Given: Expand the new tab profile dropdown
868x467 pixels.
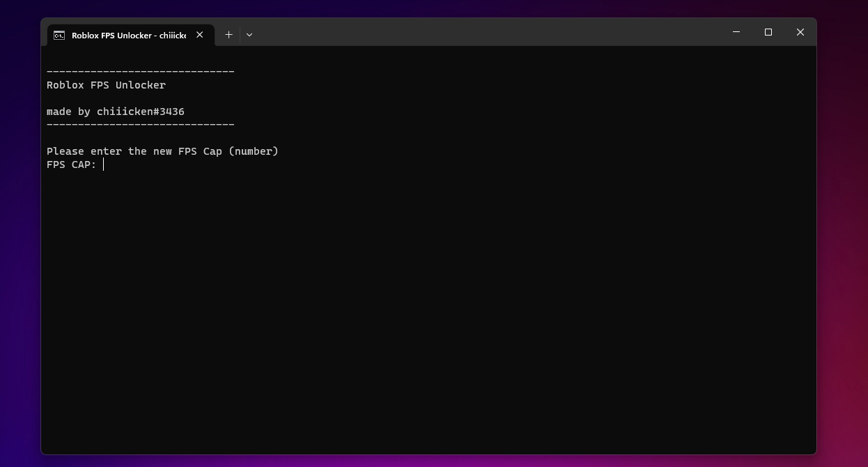Looking at the screenshot, I should coord(249,35).
